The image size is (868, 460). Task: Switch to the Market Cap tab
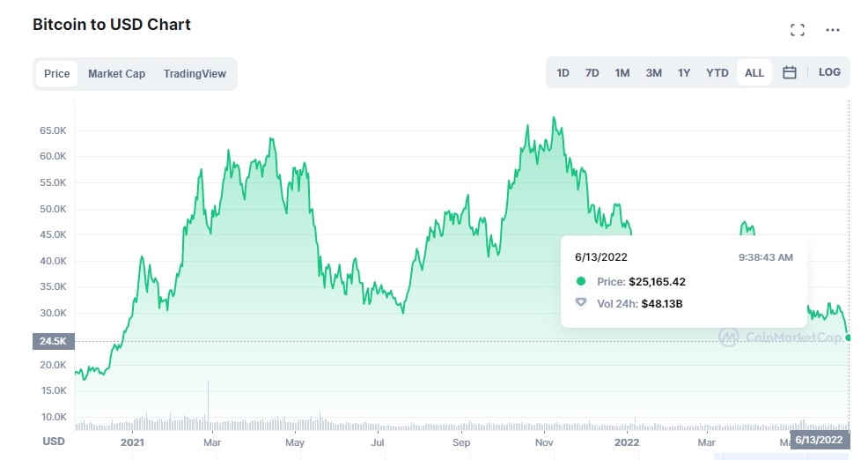pos(117,74)
